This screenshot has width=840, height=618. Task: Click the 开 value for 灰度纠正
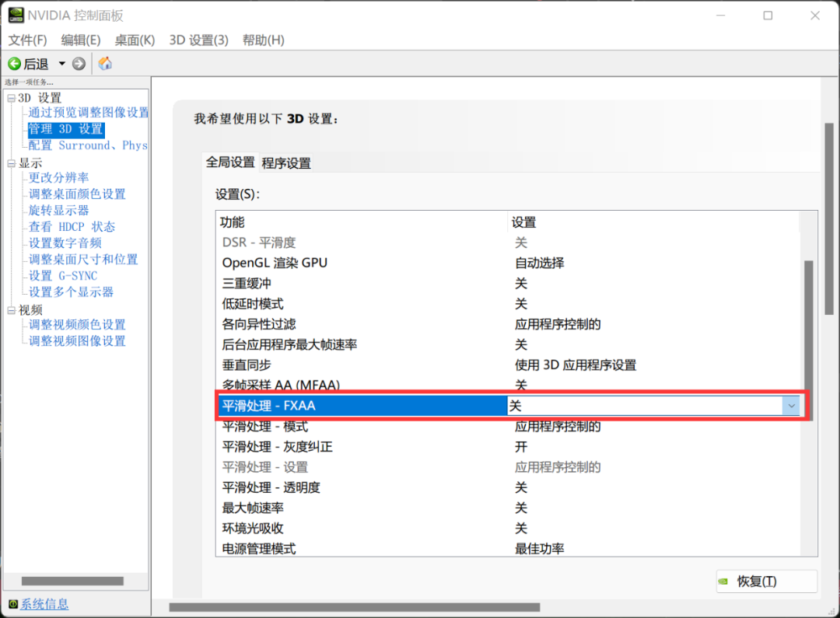tap(521, 447)
